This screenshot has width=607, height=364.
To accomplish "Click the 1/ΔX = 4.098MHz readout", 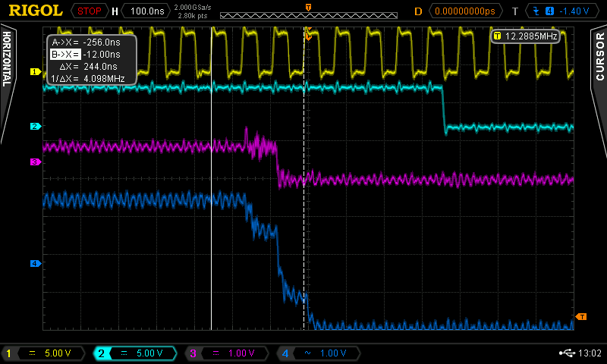I will (88, 79).
